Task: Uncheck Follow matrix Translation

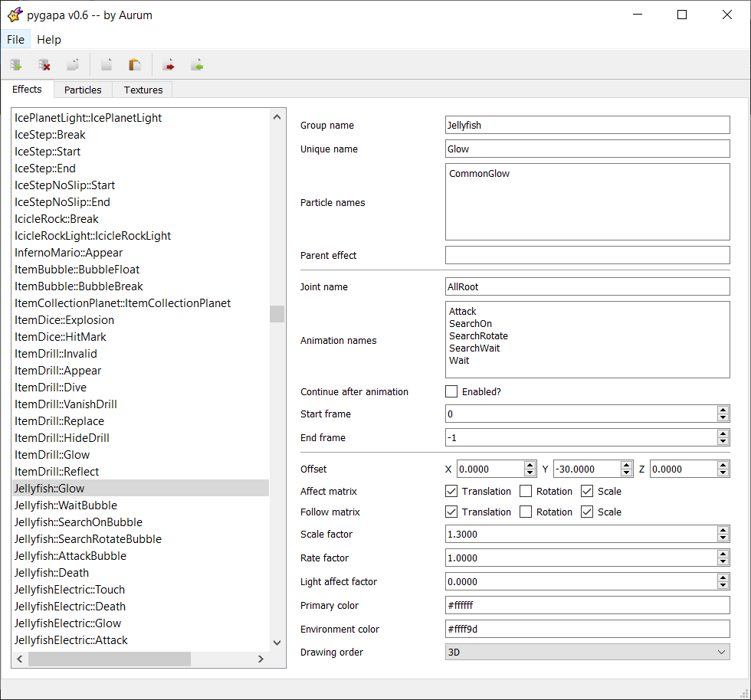Action: (x=451, y=512)
